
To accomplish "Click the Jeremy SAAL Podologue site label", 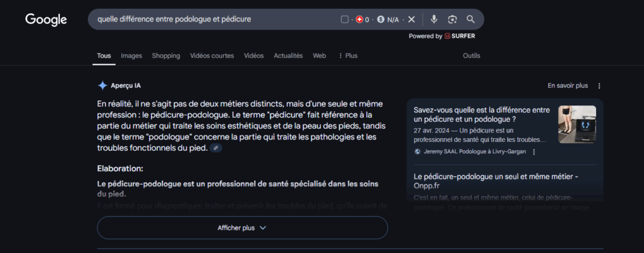I will point(474,152).
